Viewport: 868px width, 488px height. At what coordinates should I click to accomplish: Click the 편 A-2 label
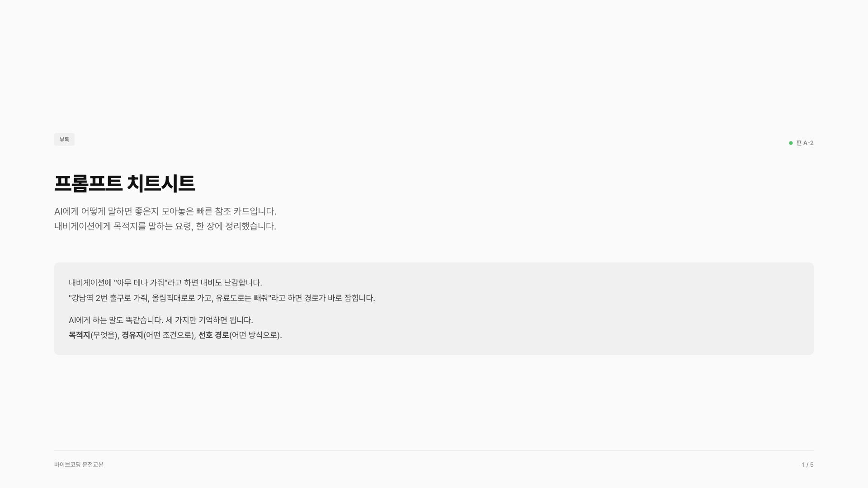[805, 143]
